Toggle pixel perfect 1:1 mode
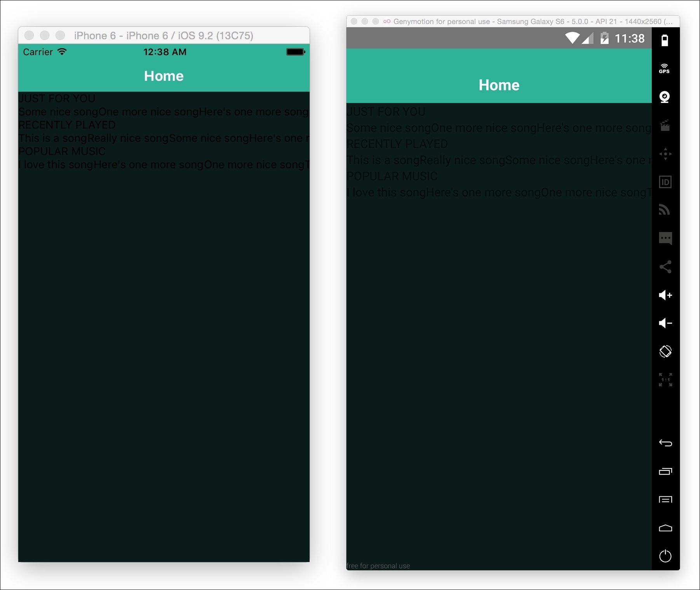Image resolution: width=700 pixels, height=590 pixels. click(x=665, y=380)
